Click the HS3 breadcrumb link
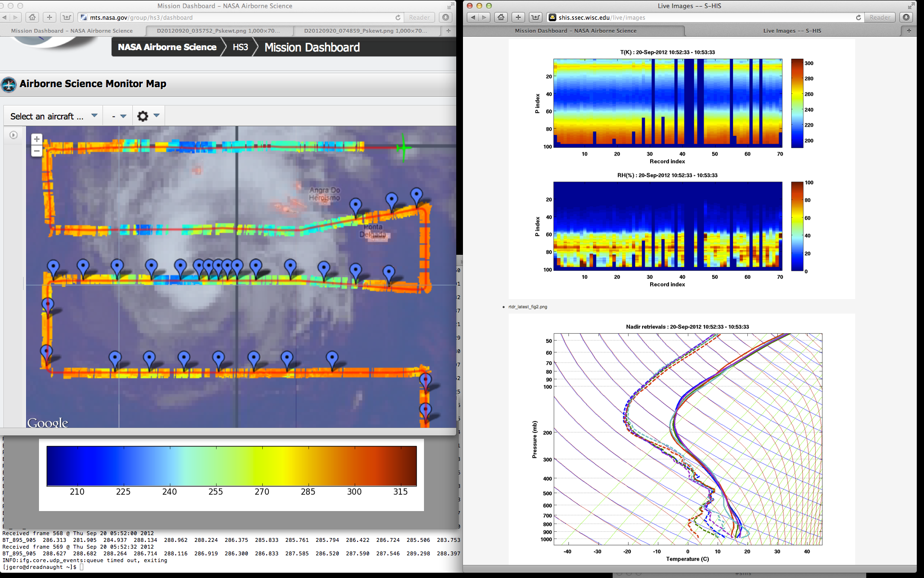Screen dimensions: 924x578 point(240,47)
